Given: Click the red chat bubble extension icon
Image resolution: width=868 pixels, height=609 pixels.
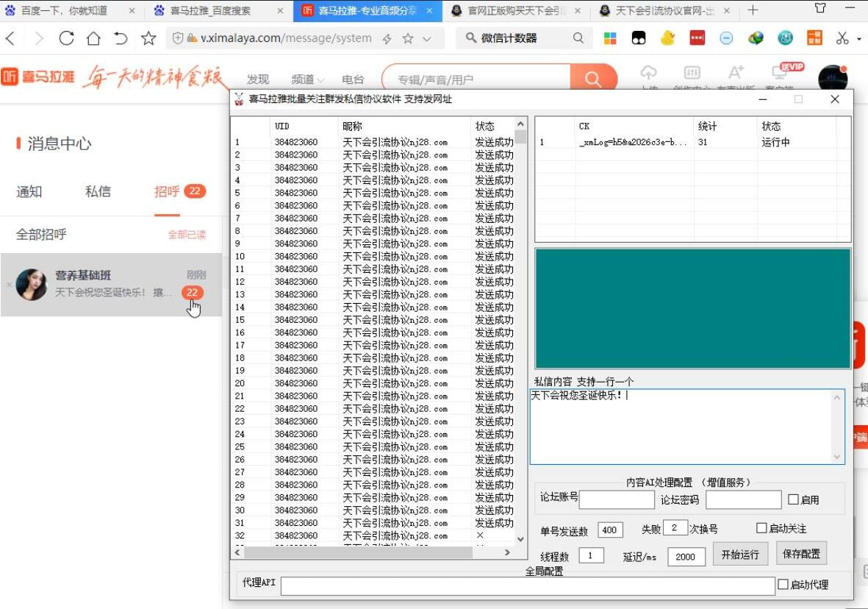Looking at the screenshot, I should coord(697,38).
